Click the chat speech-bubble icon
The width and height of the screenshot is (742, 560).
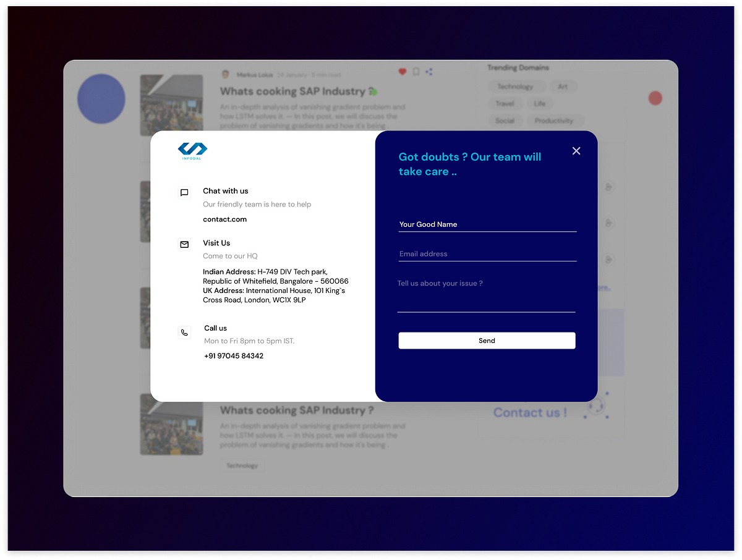(x=184, y=192)
